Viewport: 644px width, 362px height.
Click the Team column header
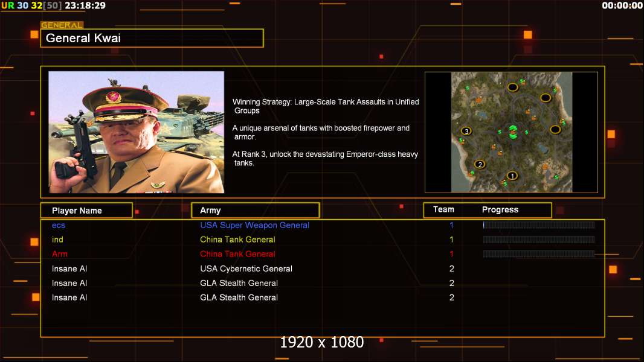(x=443, y=209)
